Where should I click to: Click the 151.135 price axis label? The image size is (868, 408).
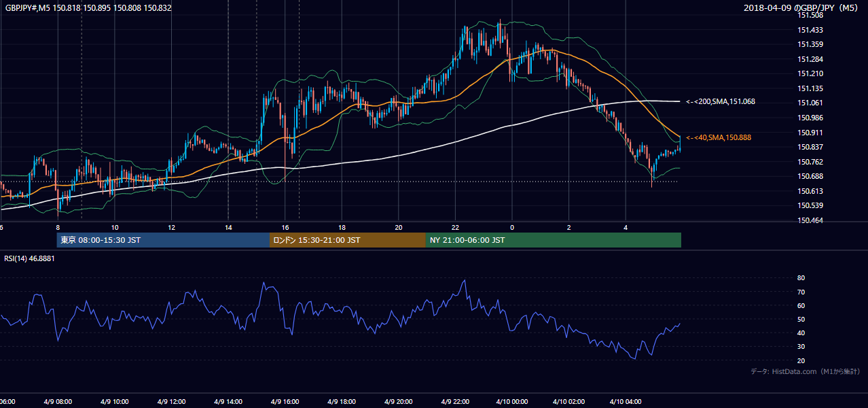click(x=810, y=88)
